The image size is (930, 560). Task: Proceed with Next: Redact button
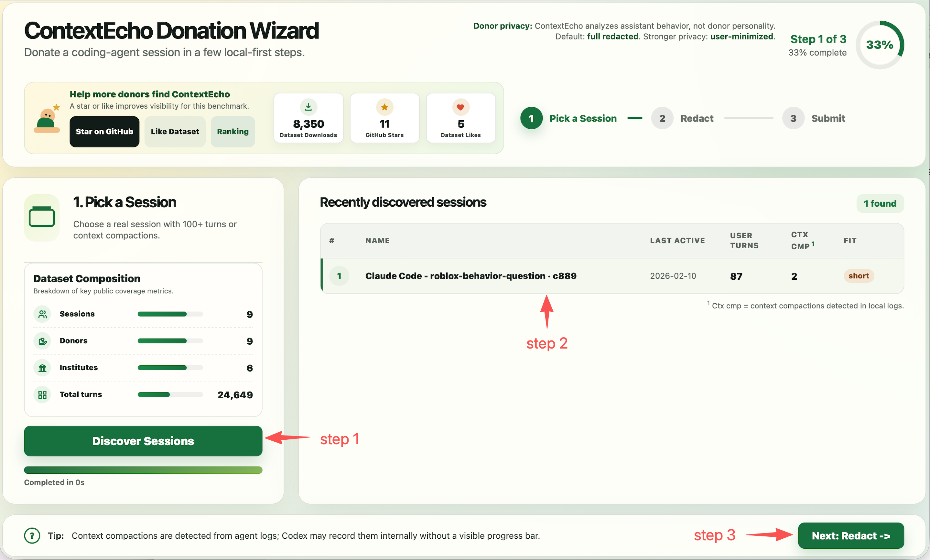tap(851, 535)
